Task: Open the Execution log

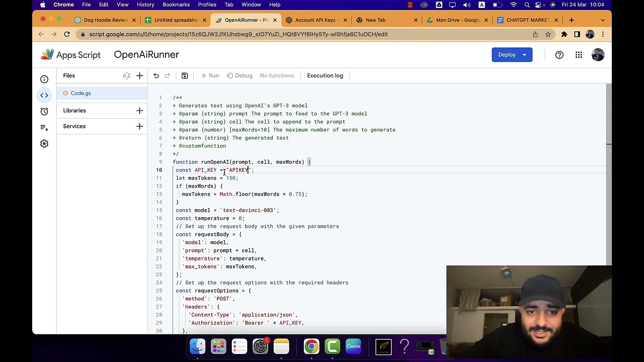Action: tap(325, 75)
